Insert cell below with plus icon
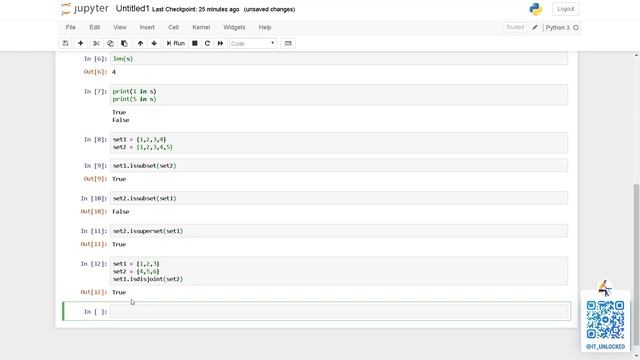640x360 pixels. (80, 43)
